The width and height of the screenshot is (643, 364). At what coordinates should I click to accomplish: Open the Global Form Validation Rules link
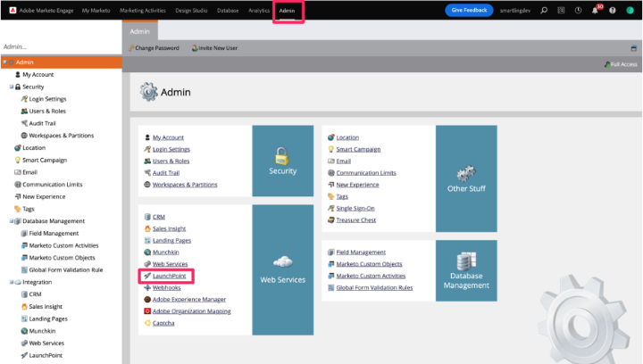click(374, 288)
